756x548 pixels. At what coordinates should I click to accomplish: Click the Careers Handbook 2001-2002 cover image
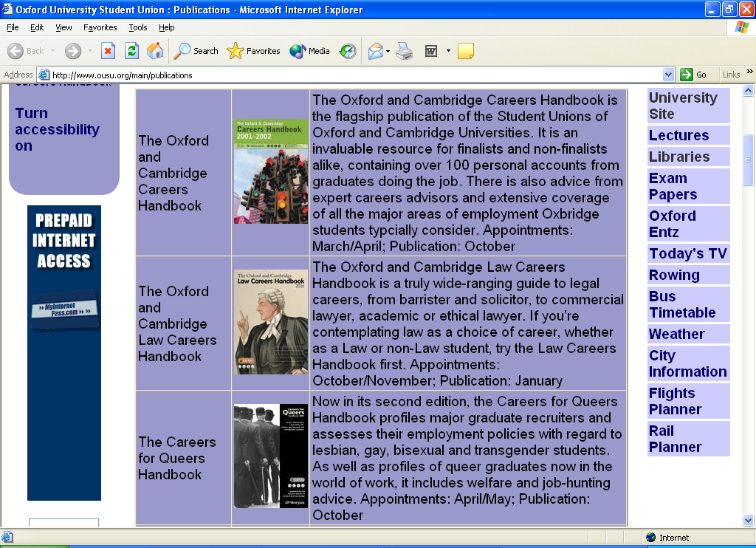(x=271, y=171)
